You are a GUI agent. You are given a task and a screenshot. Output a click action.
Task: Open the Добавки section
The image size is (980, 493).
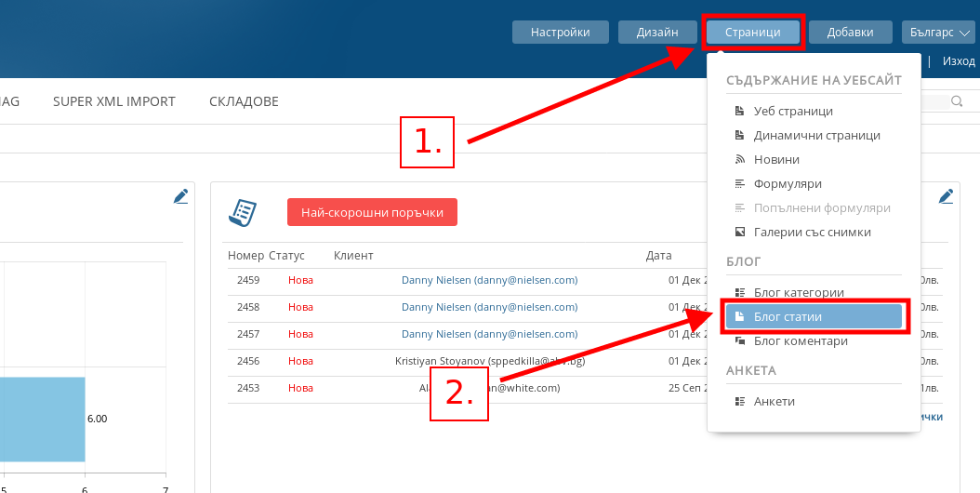click(x=850, y=32)
